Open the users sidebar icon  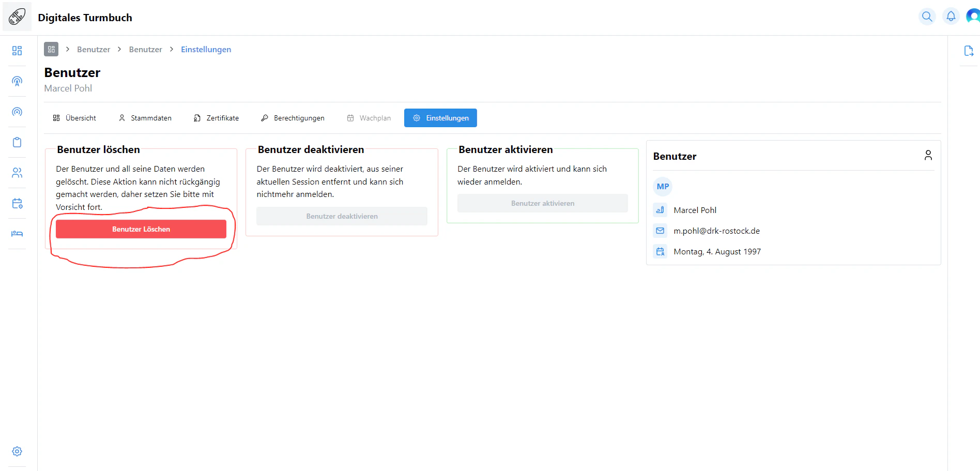(x=17, y=173)
